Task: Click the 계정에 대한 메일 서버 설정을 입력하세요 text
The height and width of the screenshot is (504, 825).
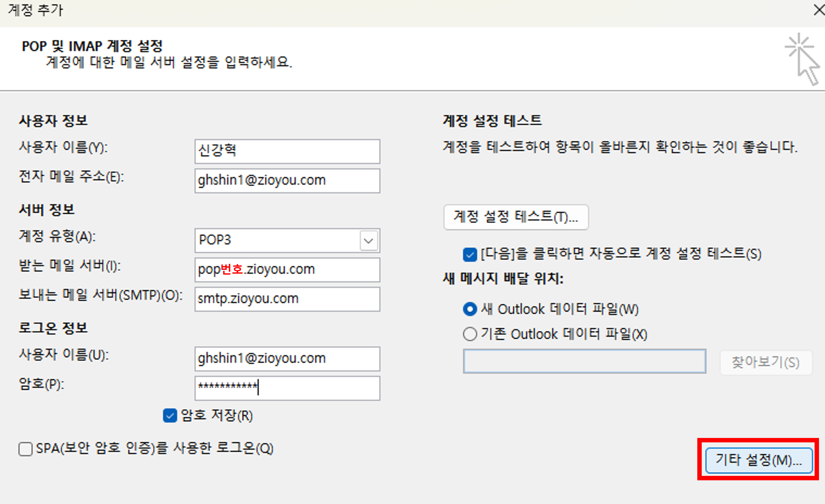Action: (169, 62)
